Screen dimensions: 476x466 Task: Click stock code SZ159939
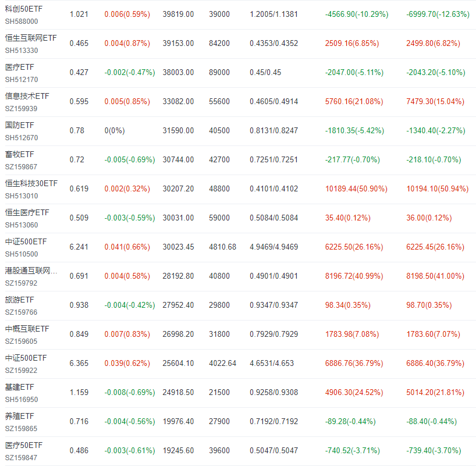[22, 109]
